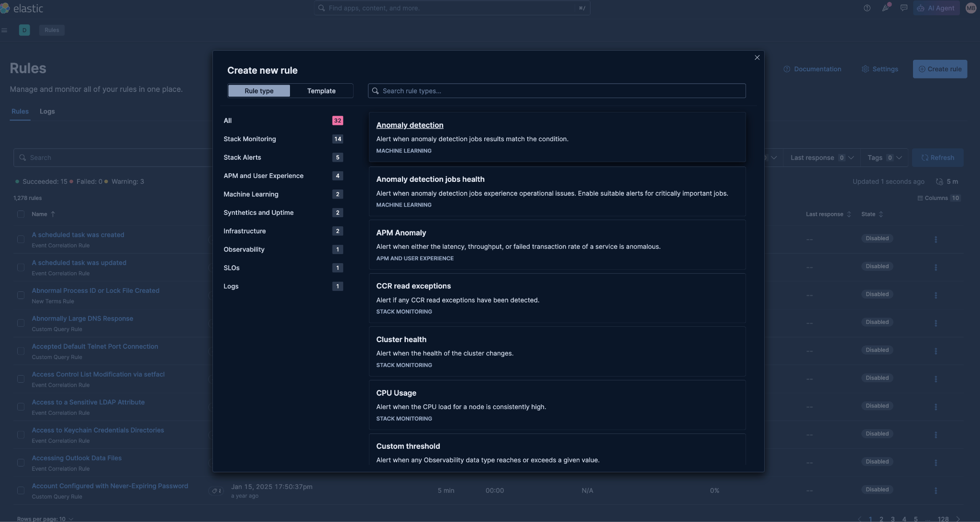Open the Documentation link
Viewport: 980px width, 522px height.
coord(812,69)
